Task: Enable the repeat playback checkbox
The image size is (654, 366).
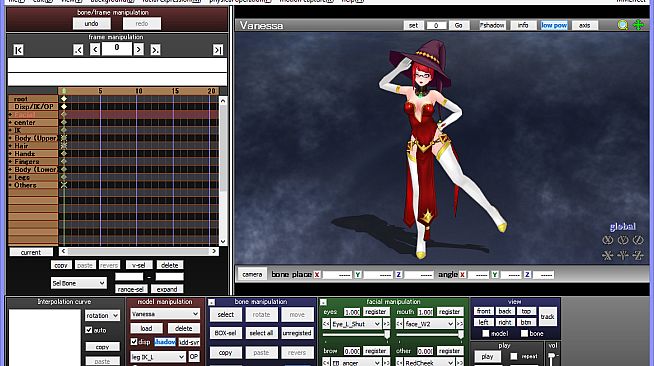Action: pyautogui.click(x=514, y=356)
